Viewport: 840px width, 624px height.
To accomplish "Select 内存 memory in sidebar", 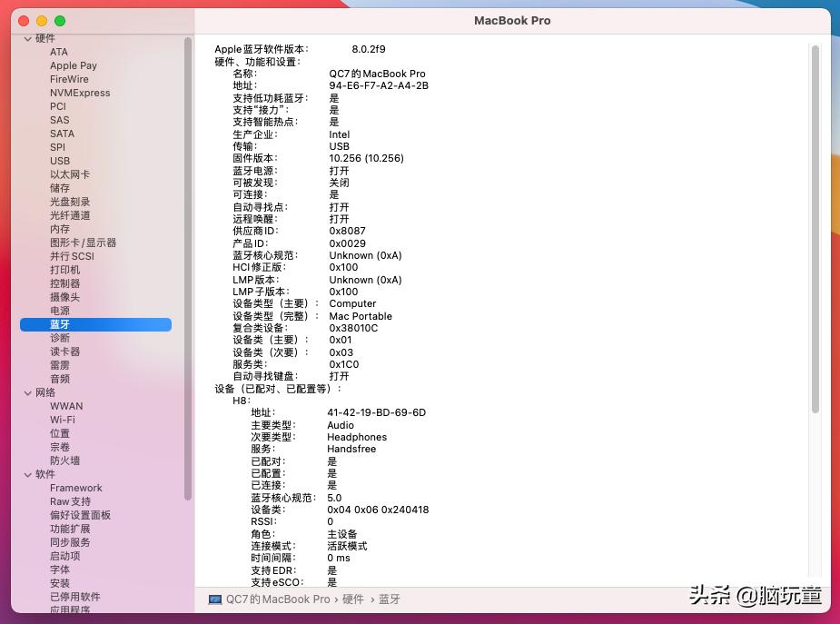I will coord(59,229).
